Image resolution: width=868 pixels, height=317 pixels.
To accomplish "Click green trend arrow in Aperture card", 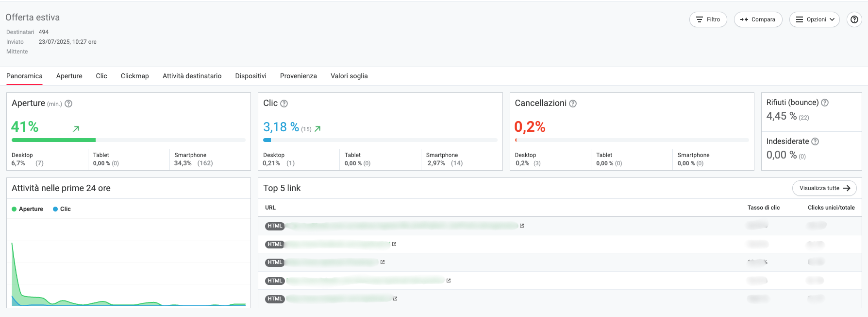I will [x=76, y=128].
